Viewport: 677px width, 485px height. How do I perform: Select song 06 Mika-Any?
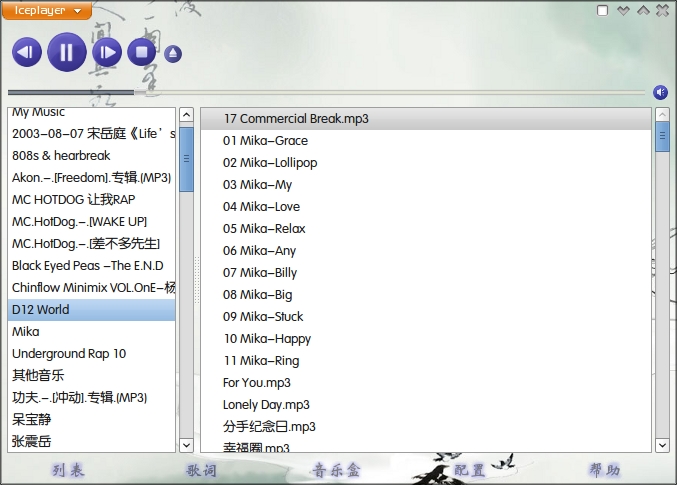(x=426, y=251)
